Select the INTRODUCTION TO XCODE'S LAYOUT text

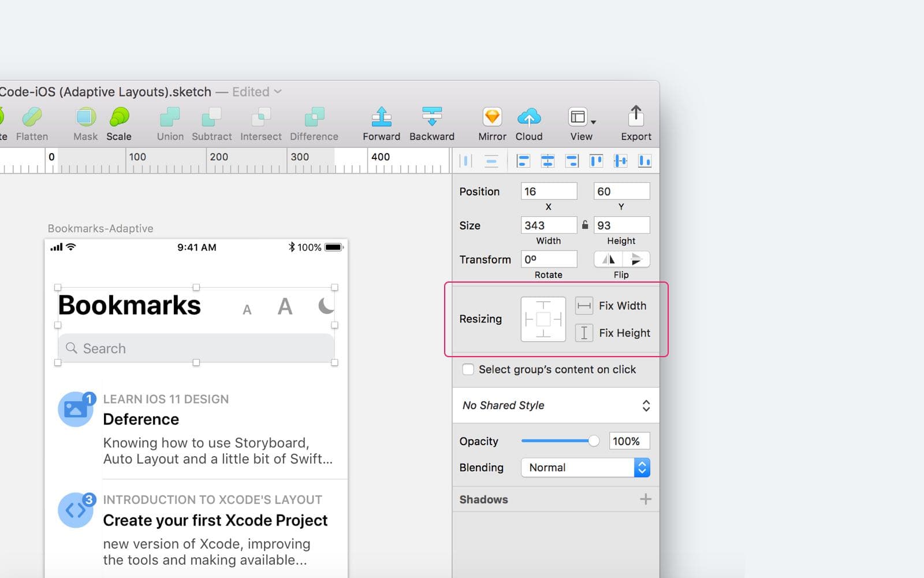(x=213, y=499)
